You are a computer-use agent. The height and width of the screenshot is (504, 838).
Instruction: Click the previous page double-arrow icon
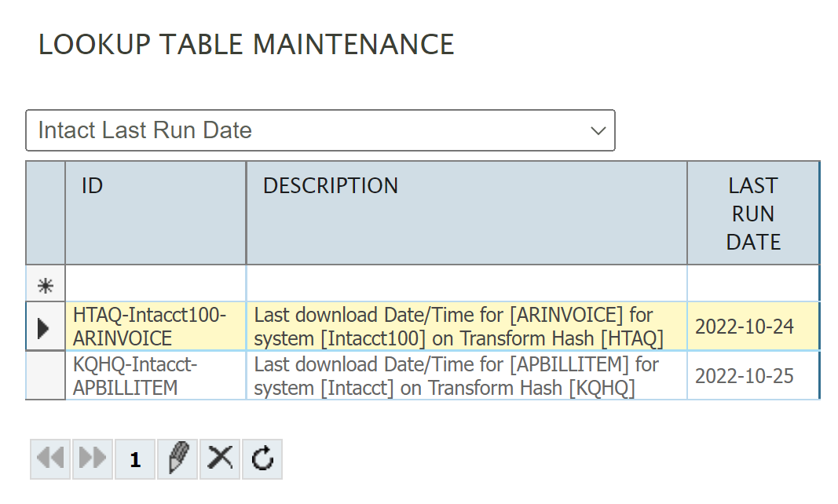pyautogui.click(x=50, y=459)
